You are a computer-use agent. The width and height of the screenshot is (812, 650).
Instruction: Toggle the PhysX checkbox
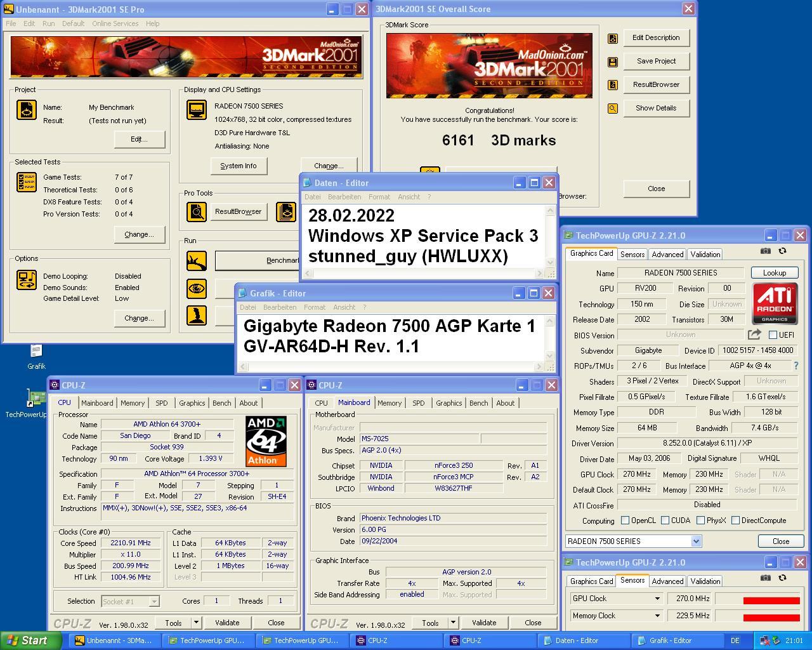pos(700,520)
